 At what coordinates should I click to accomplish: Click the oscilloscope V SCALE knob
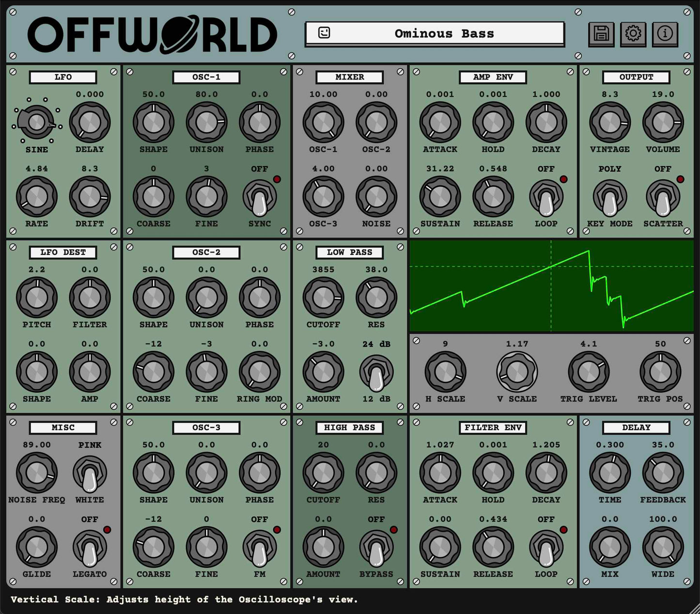pos(517,372)
